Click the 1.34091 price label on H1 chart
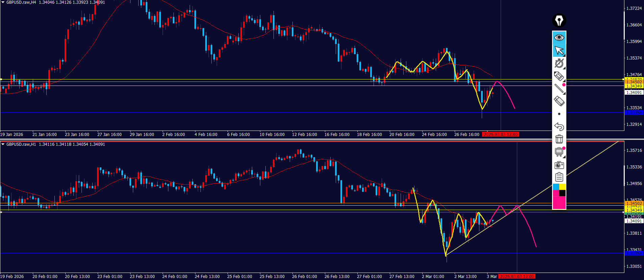 pos(634,221)
